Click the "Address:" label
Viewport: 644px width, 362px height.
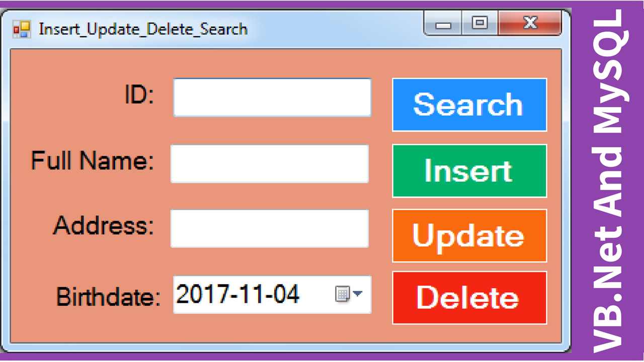pos(104,226)
